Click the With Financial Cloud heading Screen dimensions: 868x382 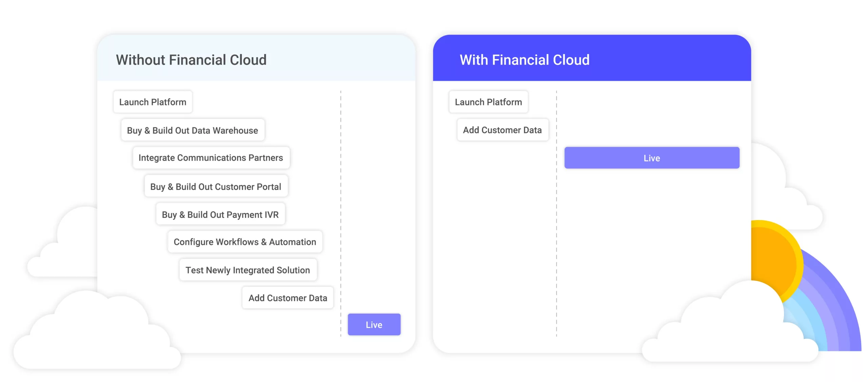[x=524, y=60]
